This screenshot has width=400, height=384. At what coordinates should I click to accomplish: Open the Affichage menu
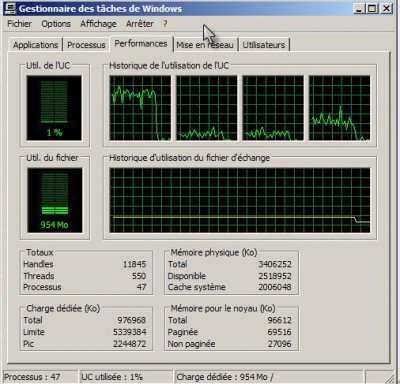pos(98,24)
